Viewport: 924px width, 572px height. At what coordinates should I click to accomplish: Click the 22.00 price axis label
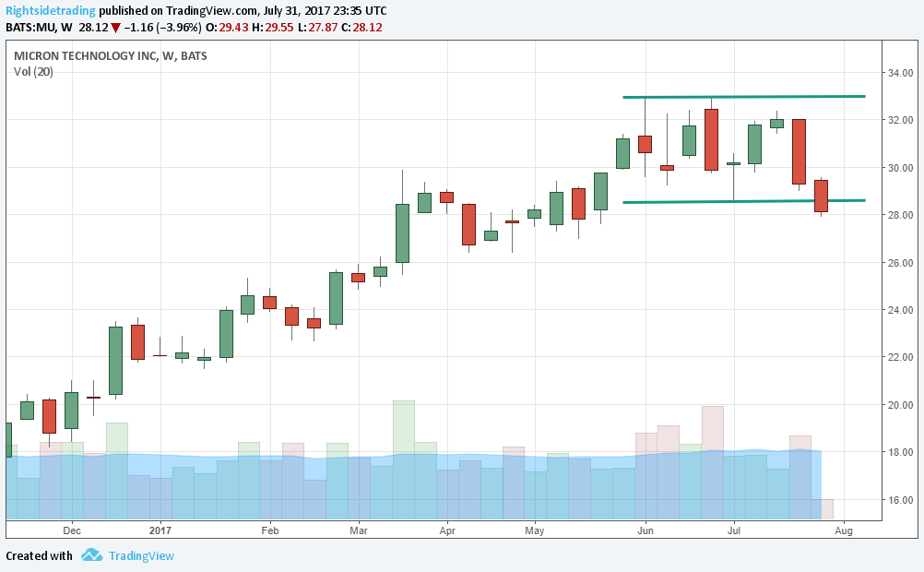point(900,357)
